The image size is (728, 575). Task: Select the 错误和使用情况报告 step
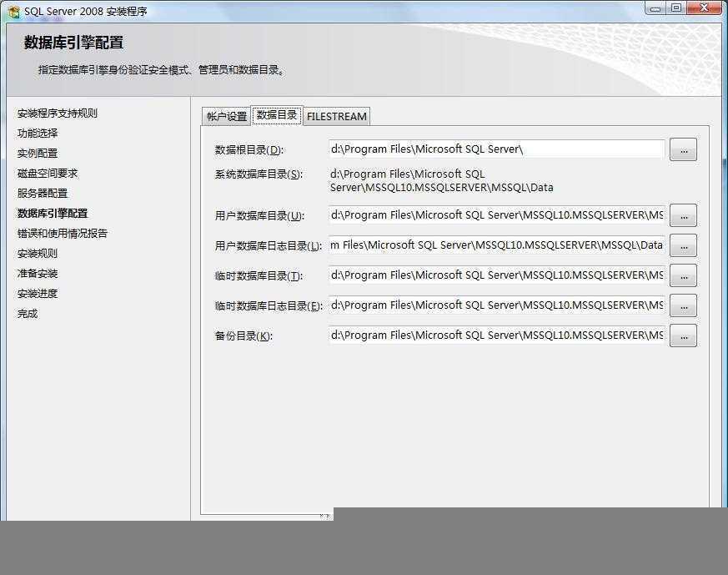tap(63, 233)
